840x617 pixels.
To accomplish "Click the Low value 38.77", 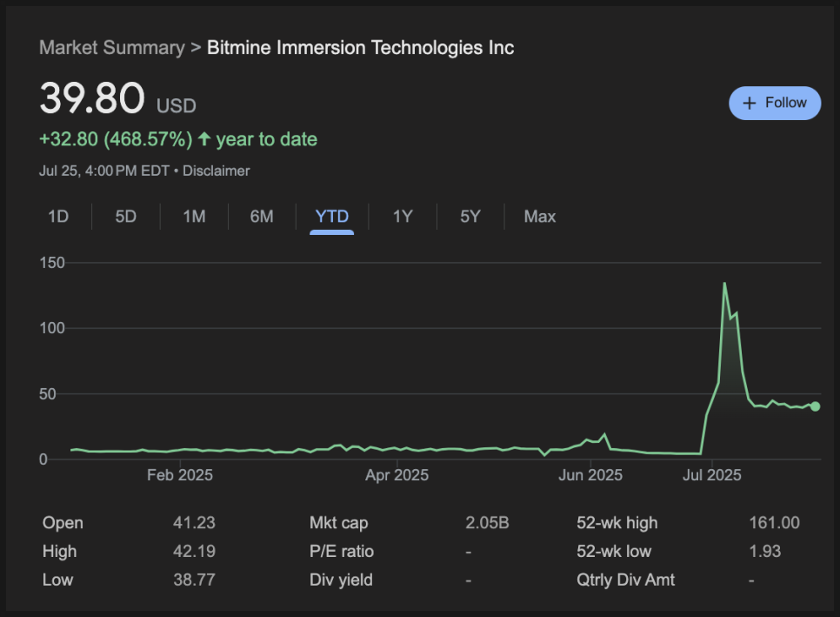I will click(x=194, y=580).
